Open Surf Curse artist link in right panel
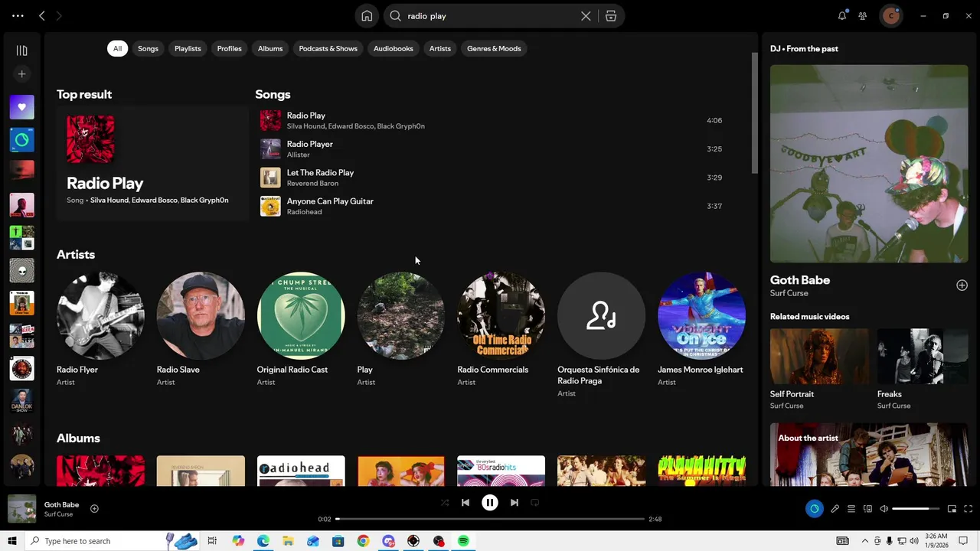 (x=789, y=293)
